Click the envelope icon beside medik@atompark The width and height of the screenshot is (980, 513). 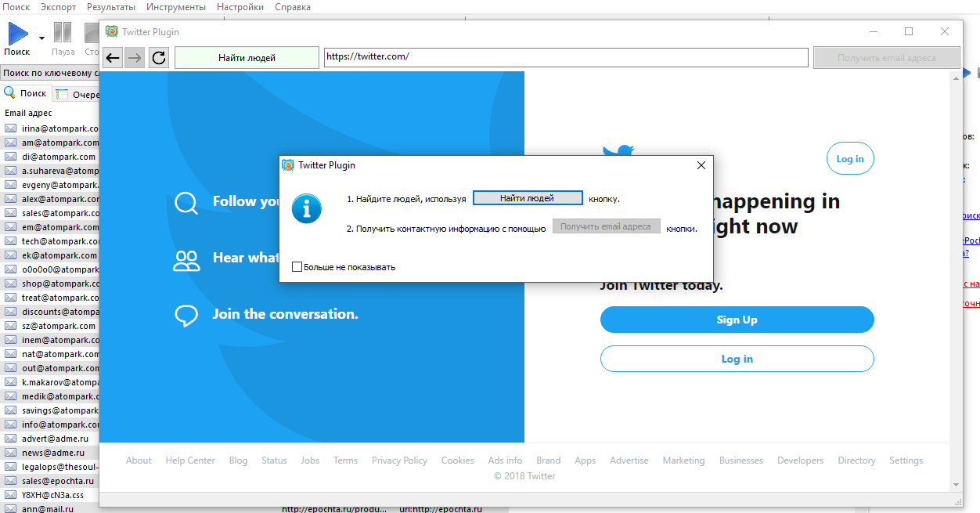point(11,396)
